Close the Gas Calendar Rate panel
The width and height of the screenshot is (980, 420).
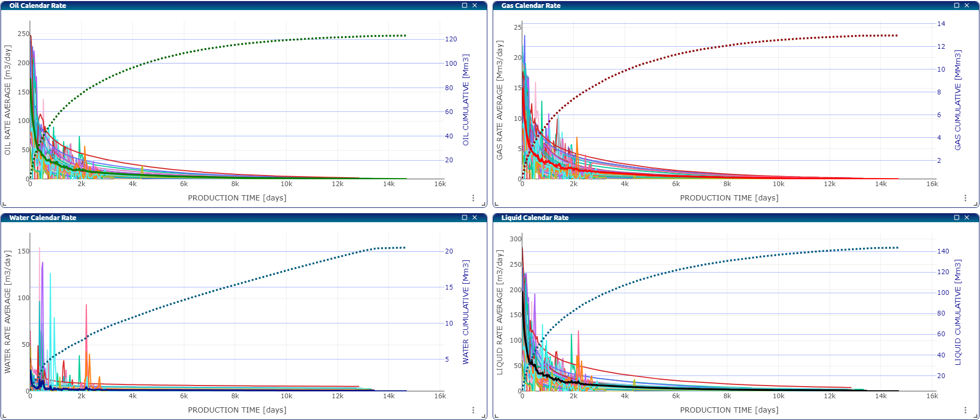coord(967,5)
